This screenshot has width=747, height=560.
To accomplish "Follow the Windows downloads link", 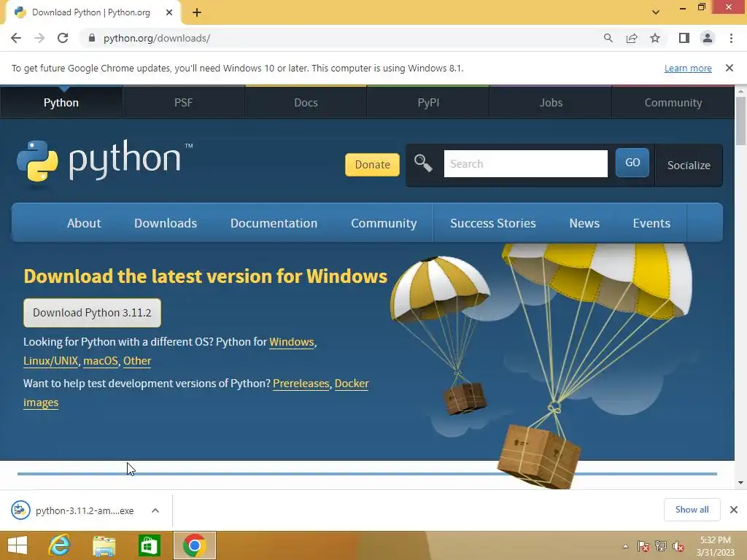I will point(292,342).
